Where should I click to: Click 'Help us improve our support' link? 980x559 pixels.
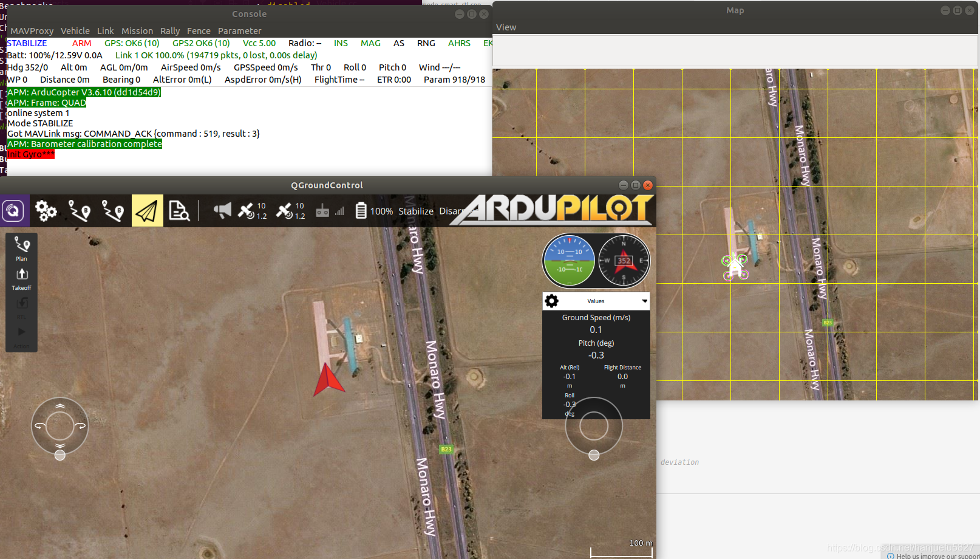937,555
